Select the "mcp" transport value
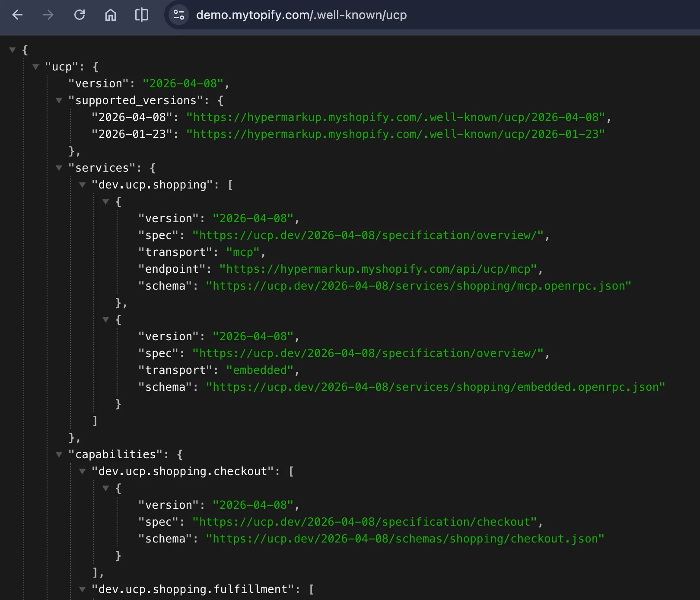Screen dimensions: 700x600 [243, 252]
